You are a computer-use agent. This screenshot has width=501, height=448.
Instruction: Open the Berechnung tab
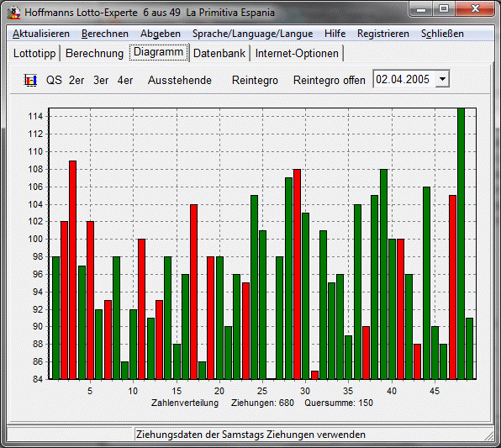click(x=94, y=53)
